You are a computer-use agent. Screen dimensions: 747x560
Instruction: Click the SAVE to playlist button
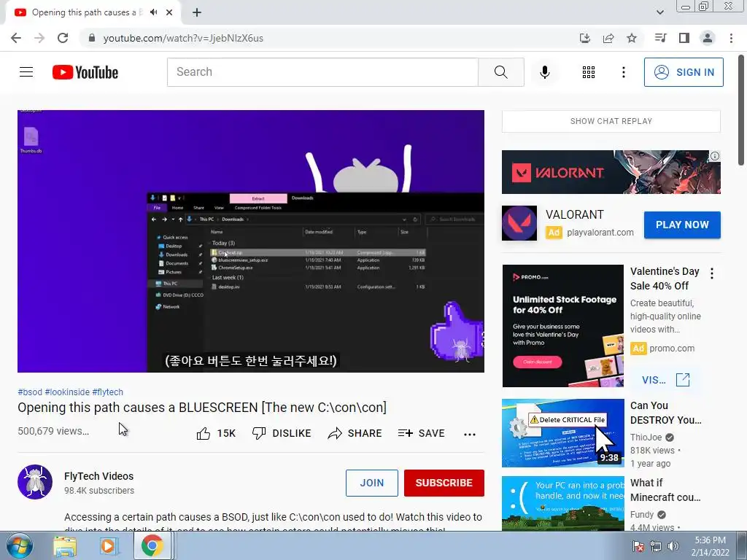click(422, 433)
